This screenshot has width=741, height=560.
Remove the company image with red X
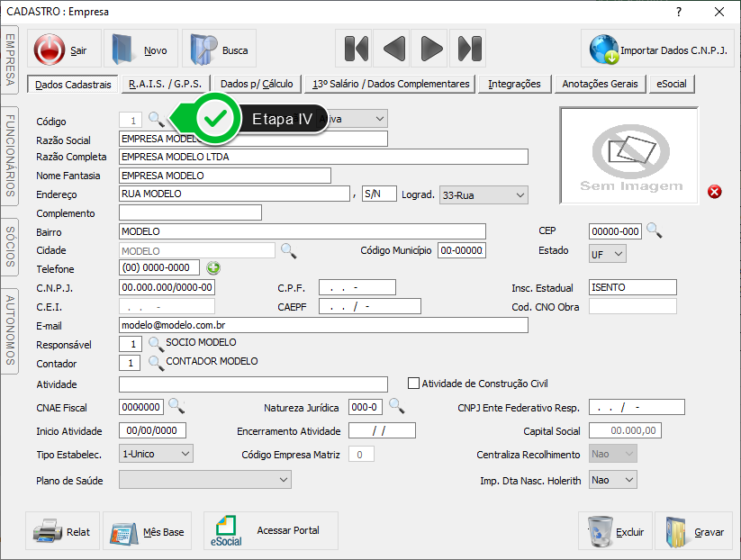click(x=715, y=192)
